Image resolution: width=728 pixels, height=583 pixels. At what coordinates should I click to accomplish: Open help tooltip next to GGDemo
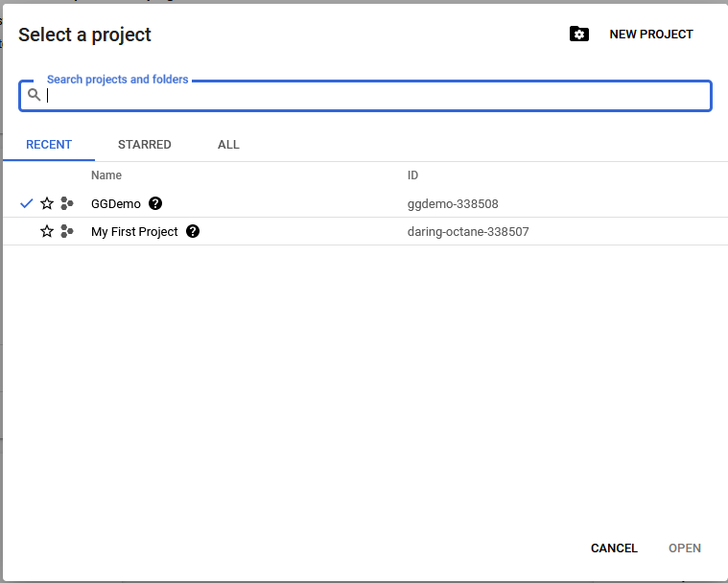155,203
